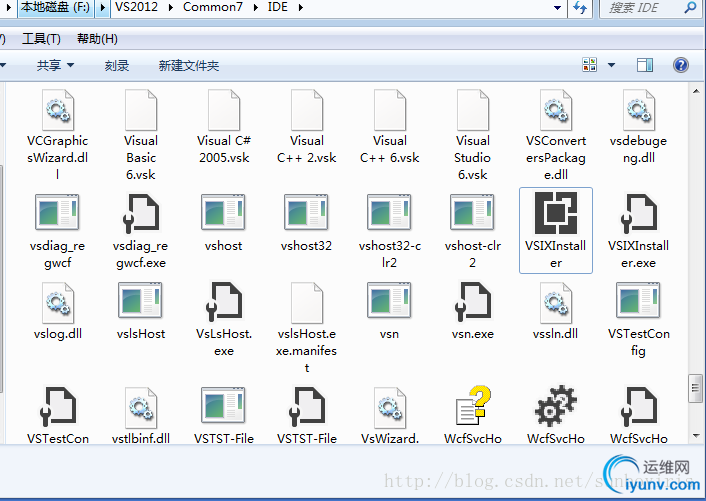Select vsn.exe config file
Viewport: 706px width, 501px height.
(473, 311)
